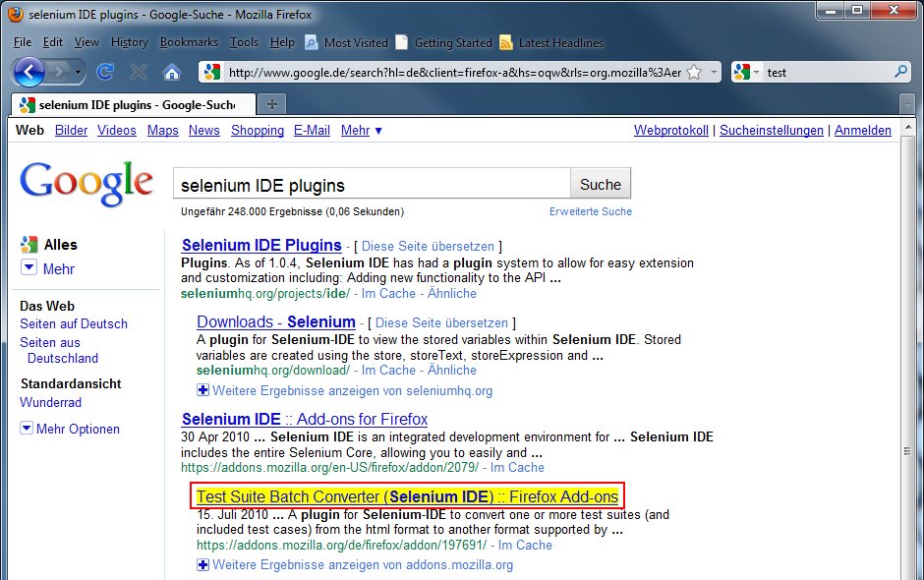Screen dimensions: 924x580
Task: Expand Mehr Optionen in sidebar
Action: click(x=70, y=429)
